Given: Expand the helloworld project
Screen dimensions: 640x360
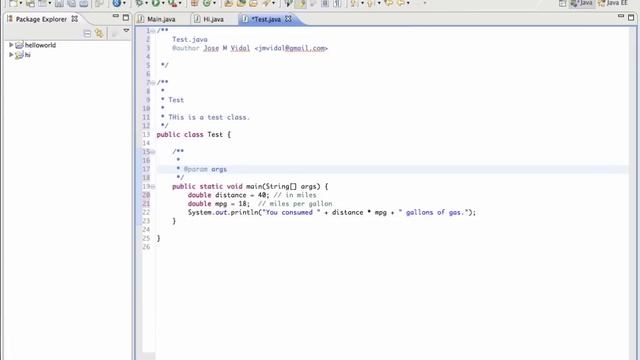Looking at the screenshot, I should [x=11, y=45].
